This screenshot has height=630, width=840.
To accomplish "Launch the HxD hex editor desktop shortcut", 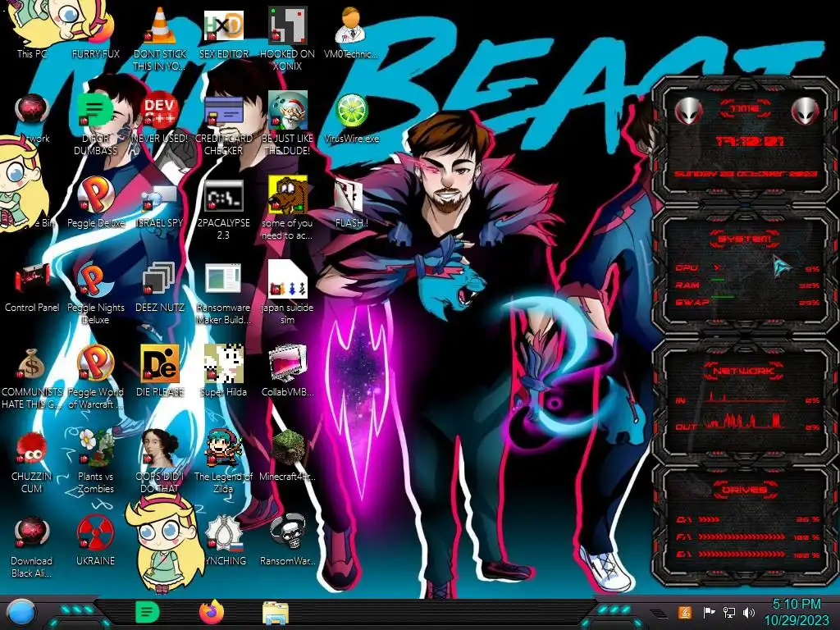I will 223,33.
